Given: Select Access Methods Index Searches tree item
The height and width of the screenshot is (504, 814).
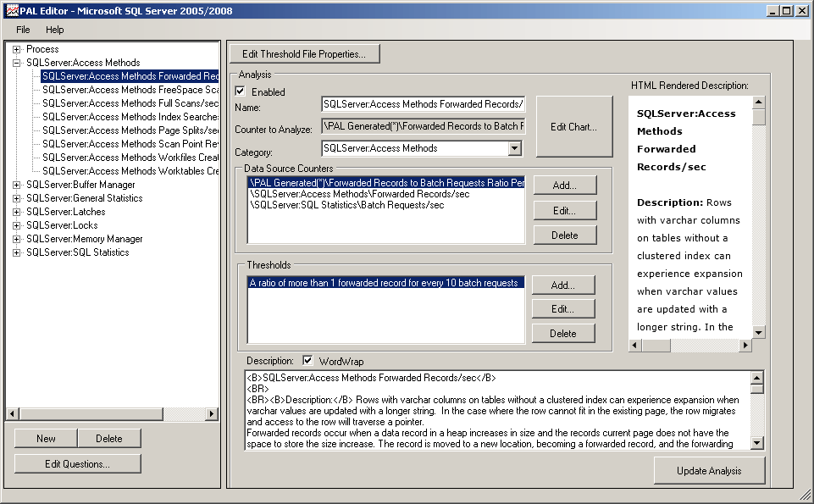Looking at the screenshot, I should click(x=130, y=117).
